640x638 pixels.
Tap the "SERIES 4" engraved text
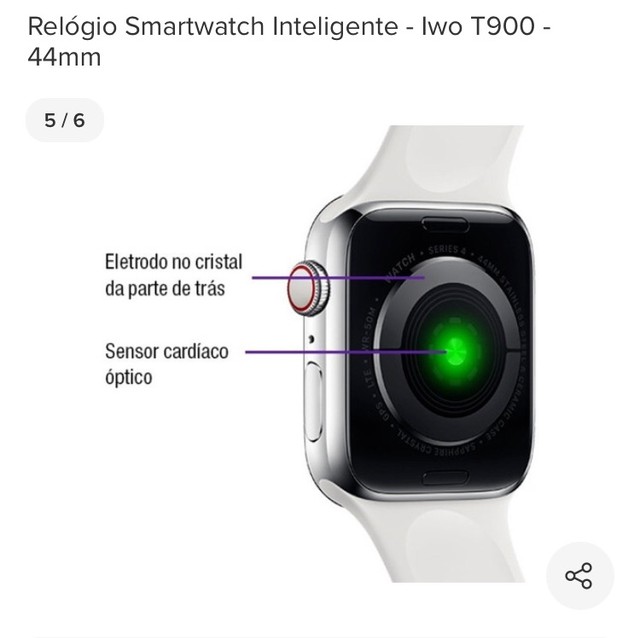[447, 249]
